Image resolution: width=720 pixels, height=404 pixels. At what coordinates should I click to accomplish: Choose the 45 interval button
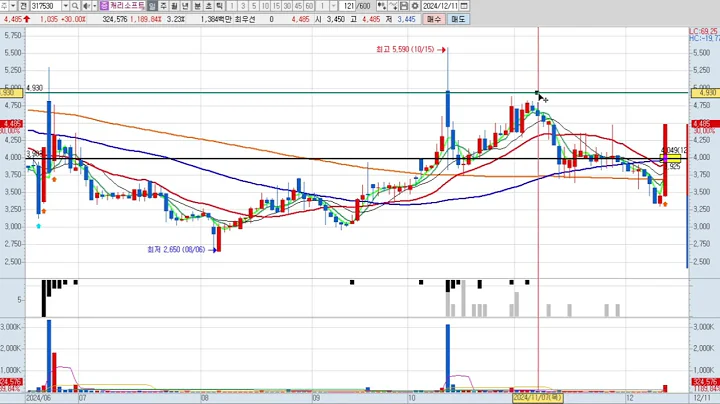coord(298,6)
